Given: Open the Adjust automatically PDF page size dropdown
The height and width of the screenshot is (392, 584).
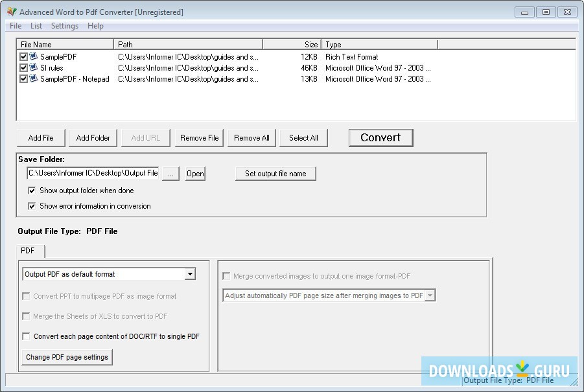Looking at the screenshot, I should pos(430,295).
